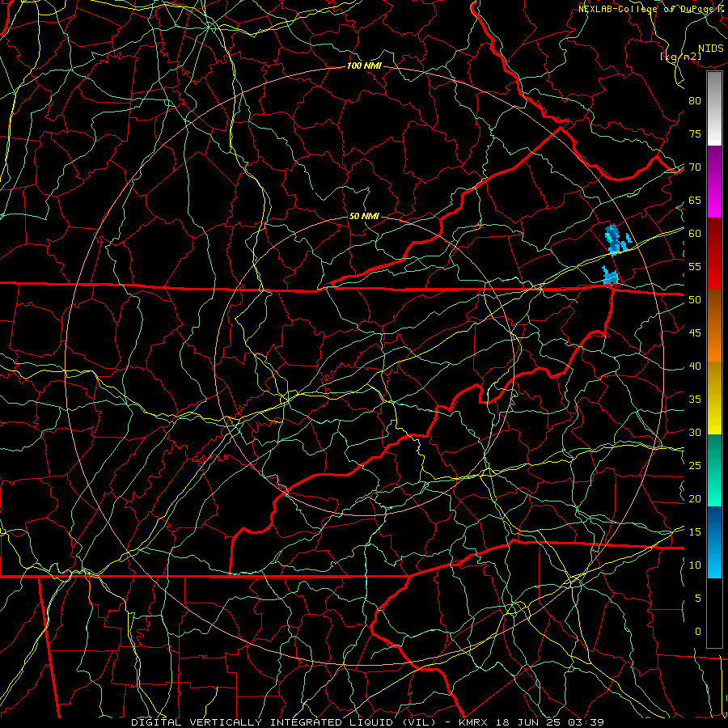
Task: Click the 30 value on the color scale
Action: click(695, 433)
